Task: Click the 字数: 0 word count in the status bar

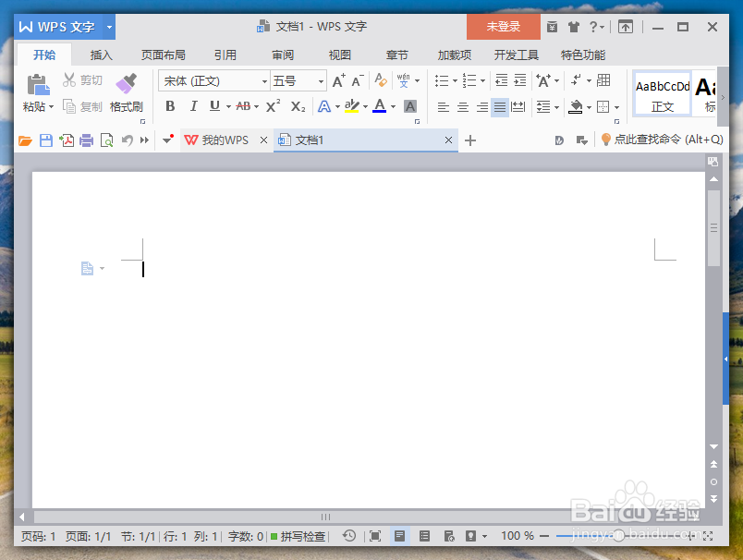Action: point(246,536)
